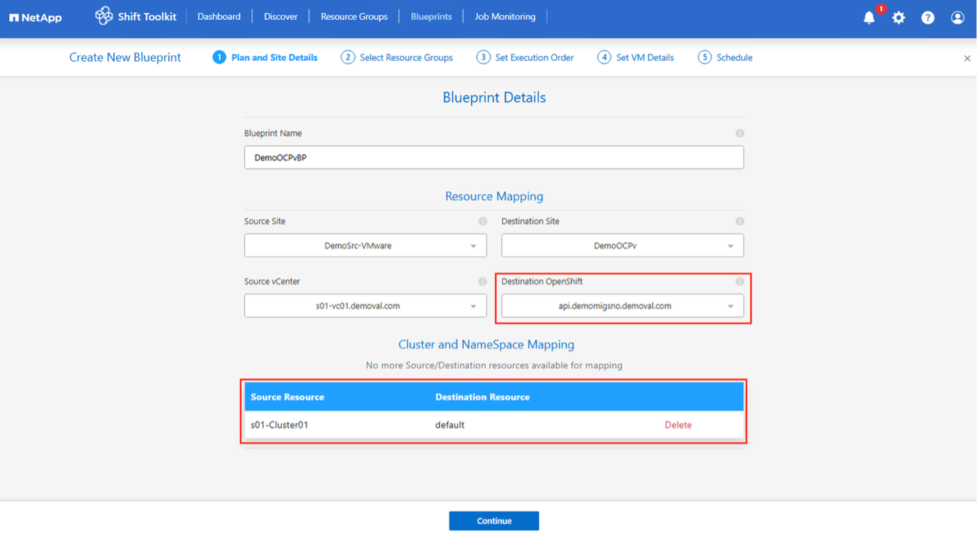The width and height of the screenshot is (980, 538).
Task: Click info icon beside Destination OpenShift
Action: tap(739, 282)
